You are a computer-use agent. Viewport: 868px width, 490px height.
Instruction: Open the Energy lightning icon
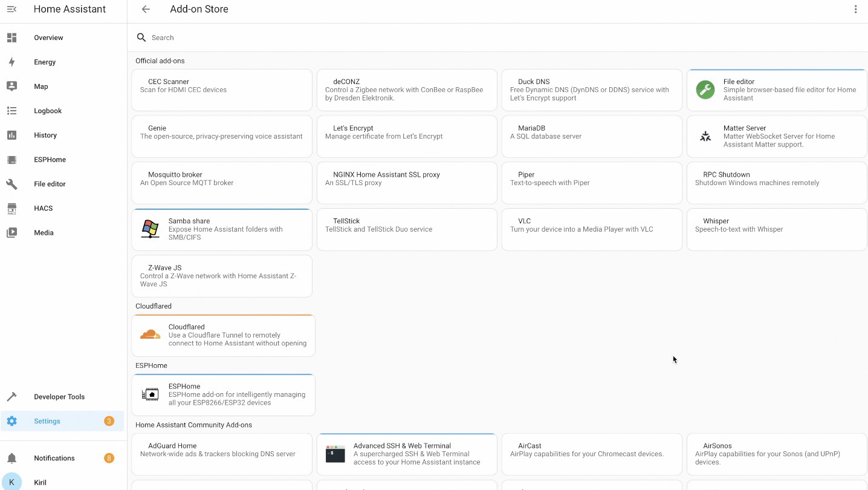pyautogui.click(x=11, y=62)
